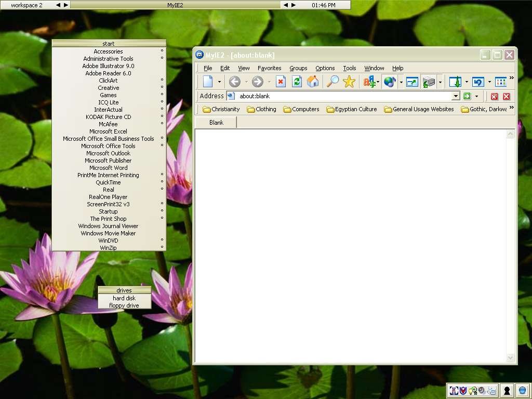Click the text encoding letters icon
The height and width of the screenshot is (399, 532).
click(x=369, y=82)
